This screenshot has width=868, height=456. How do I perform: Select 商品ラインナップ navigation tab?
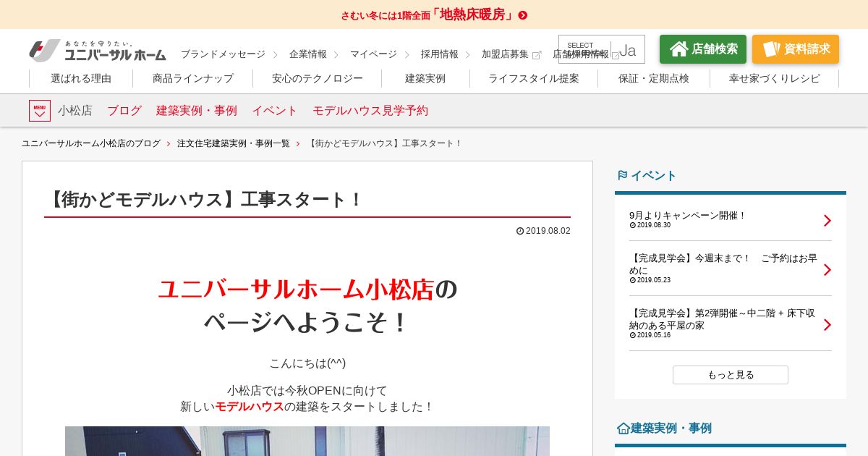click(x=193, y=78)
